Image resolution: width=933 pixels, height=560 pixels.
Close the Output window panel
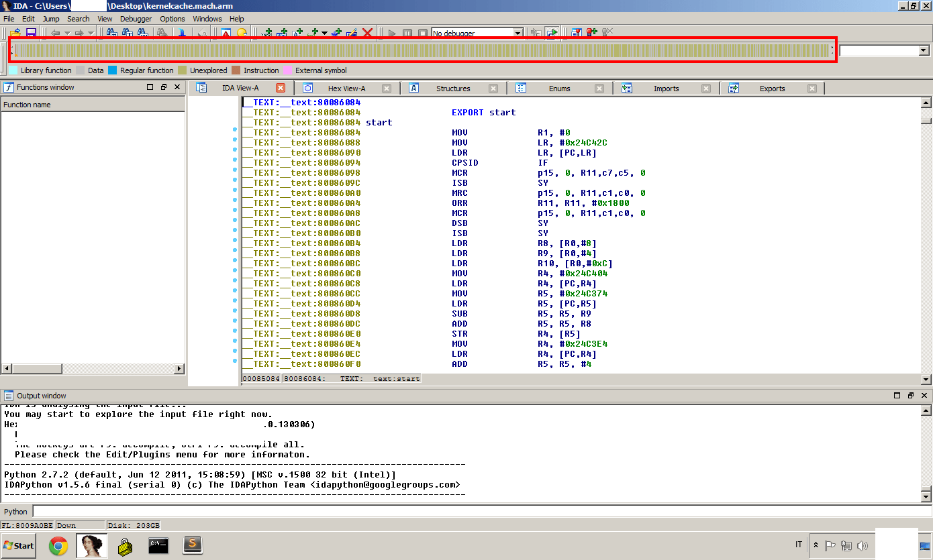pos(924,396)
